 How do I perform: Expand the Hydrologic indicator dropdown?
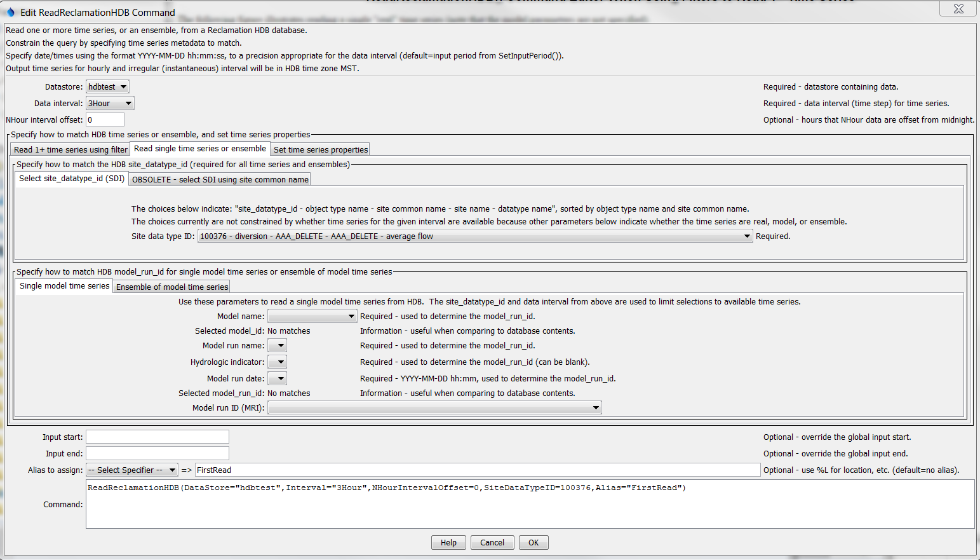pyautogui.click(x=276, y=362)
